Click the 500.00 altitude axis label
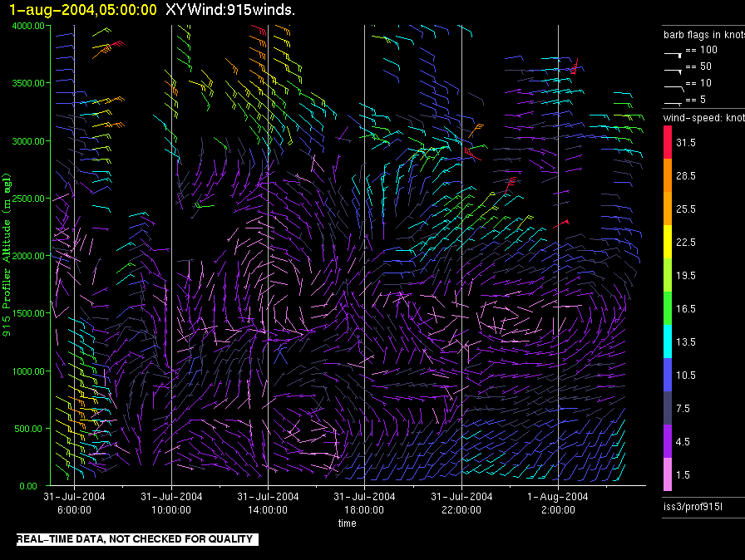Image resolution: width=745 pixels, height=560 pixels. click(x=28, y=429)
